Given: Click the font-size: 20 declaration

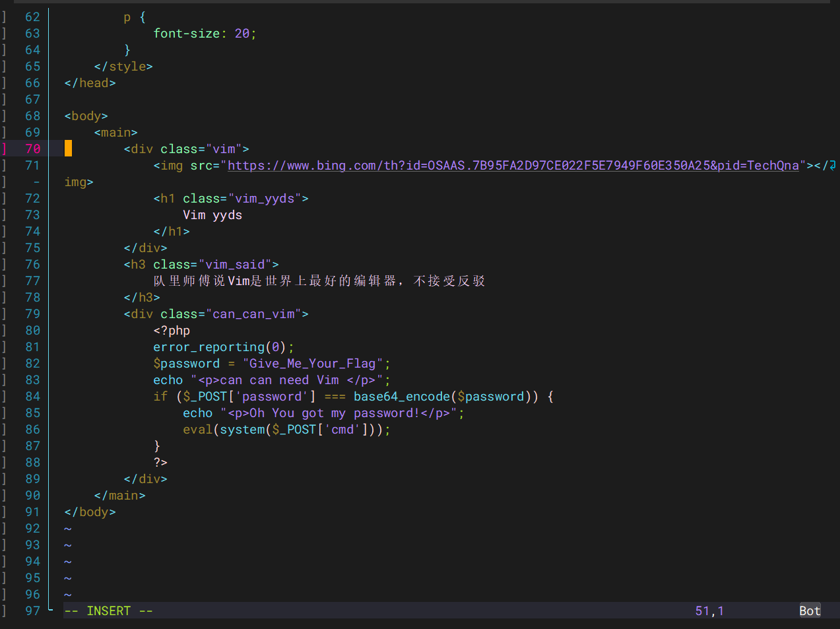Looking at the screenshot, I should (x=203, y=34).
